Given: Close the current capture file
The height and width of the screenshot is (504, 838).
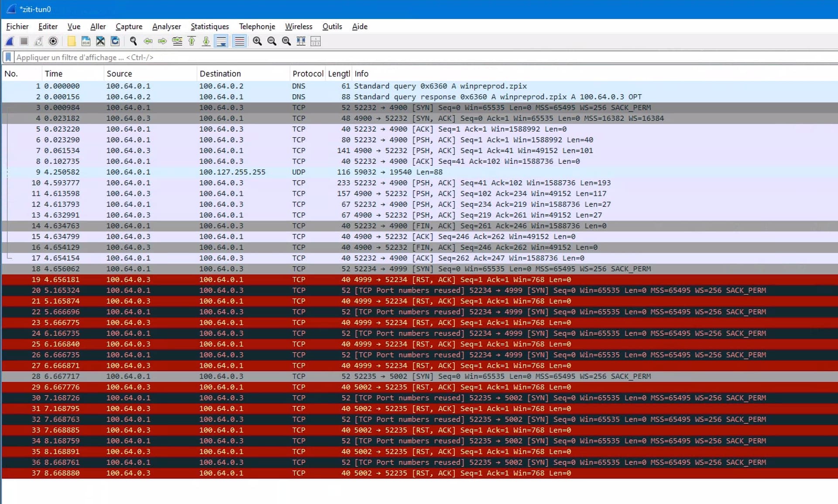Looking at the screenshot, I should (100, 41).
